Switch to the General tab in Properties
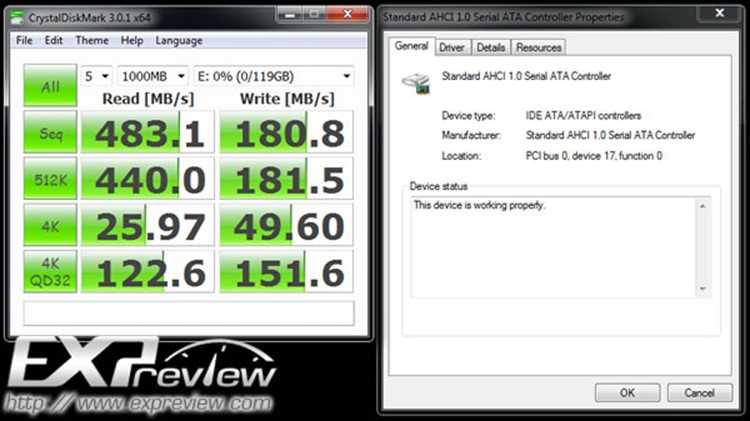750x421 pixels. pos(411,46)
